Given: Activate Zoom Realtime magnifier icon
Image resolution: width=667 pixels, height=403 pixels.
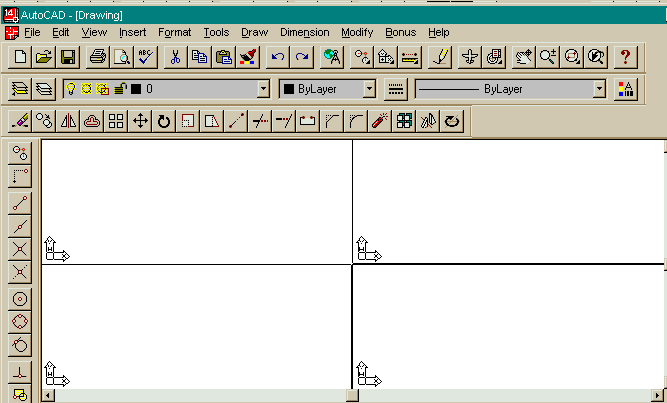Looking at the screenshot, I should (547, 57).
